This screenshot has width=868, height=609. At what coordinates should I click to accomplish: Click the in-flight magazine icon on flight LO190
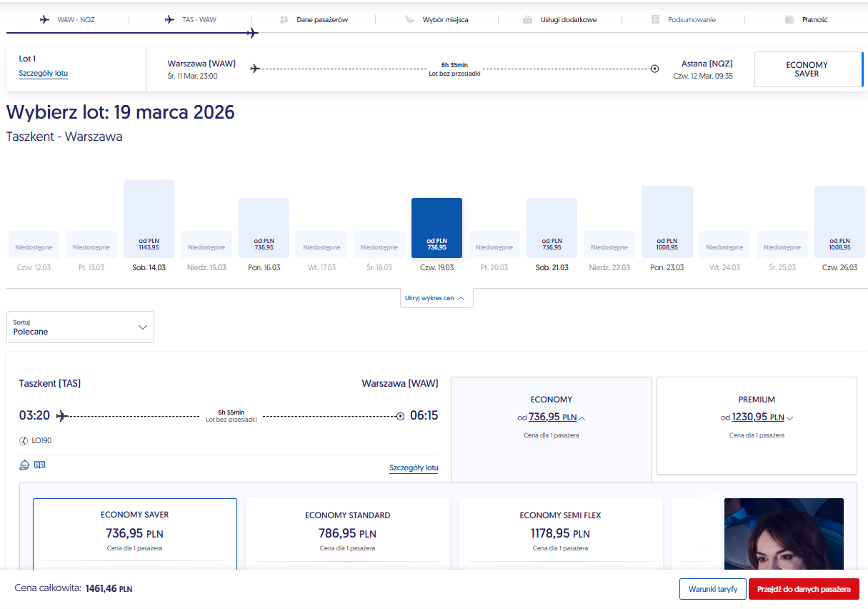(x=39, y=465)
